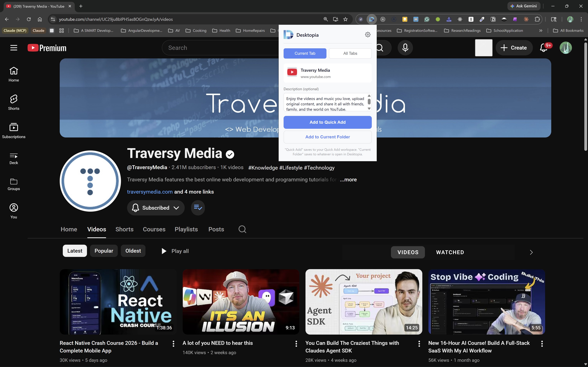
Task: Open Subscriptions from the sidebar
Action: [13, 130]
